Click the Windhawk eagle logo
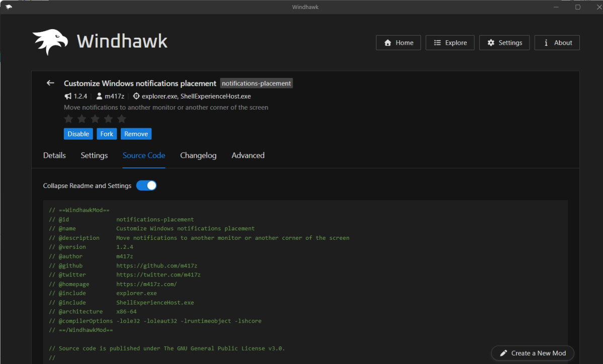 (50, 42)
